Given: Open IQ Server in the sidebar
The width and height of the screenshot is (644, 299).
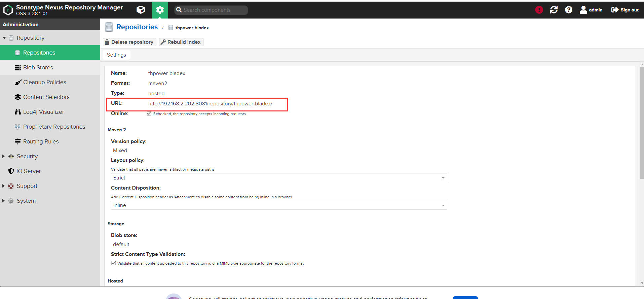Looking at the screenshot, I should 50,171.
